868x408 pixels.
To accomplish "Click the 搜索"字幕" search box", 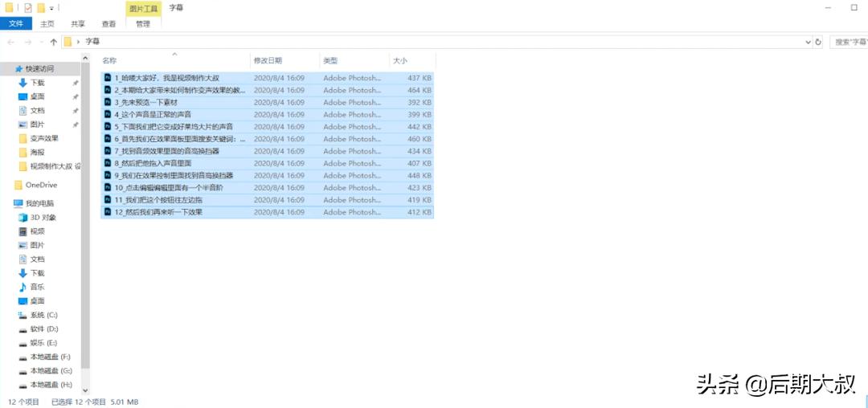I will point(849,42).
